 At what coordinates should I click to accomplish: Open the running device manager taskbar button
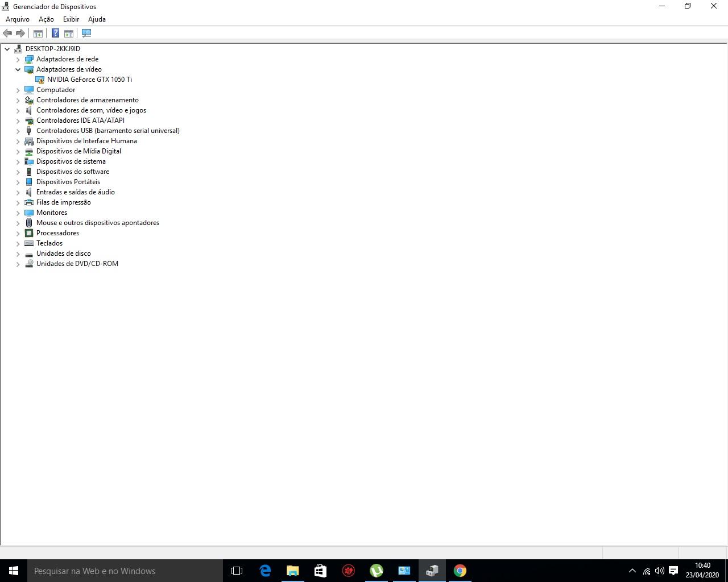point(432,571)
